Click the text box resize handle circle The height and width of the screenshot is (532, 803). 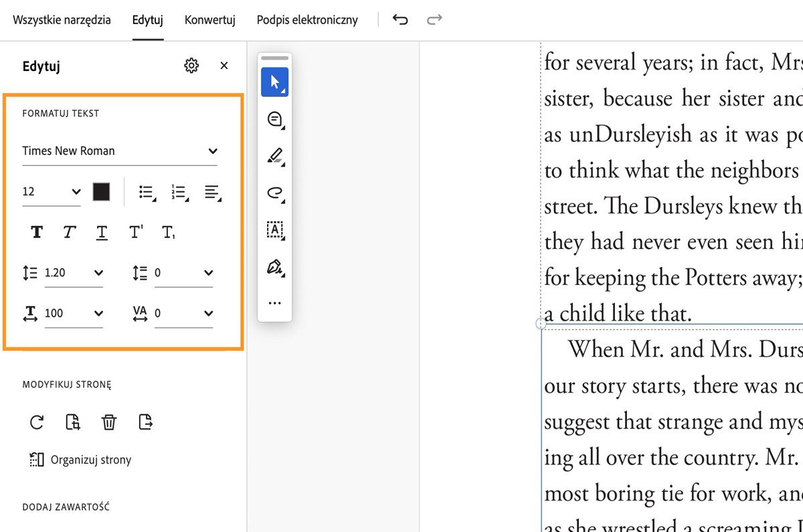pyautogui.click(x=541, y=324)
